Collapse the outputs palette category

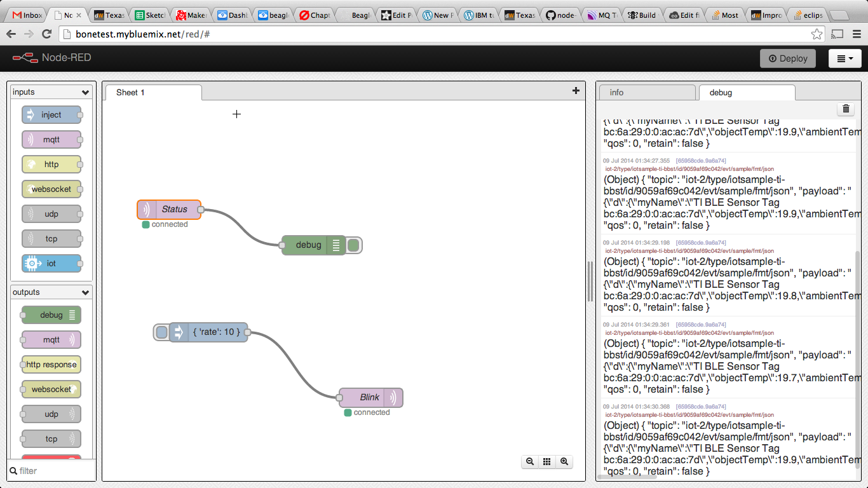pyautogui.click(x=85, y=292)
